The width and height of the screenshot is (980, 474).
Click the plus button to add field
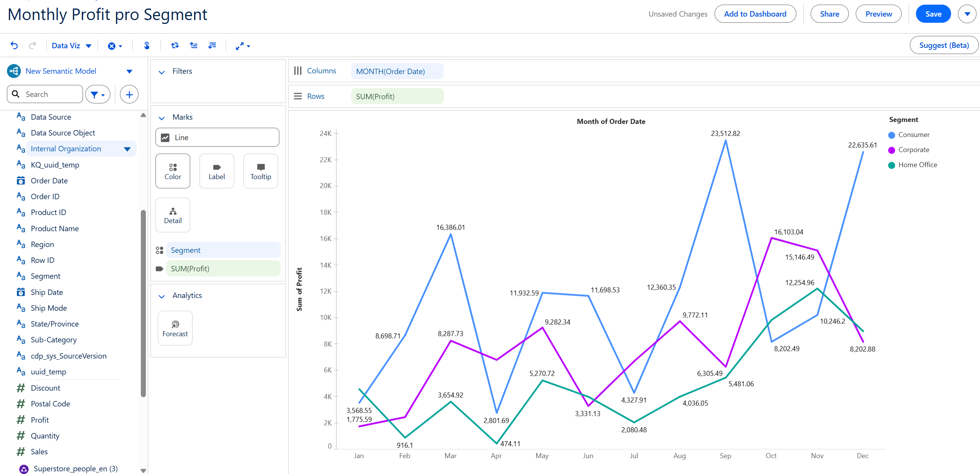[129, 94]
